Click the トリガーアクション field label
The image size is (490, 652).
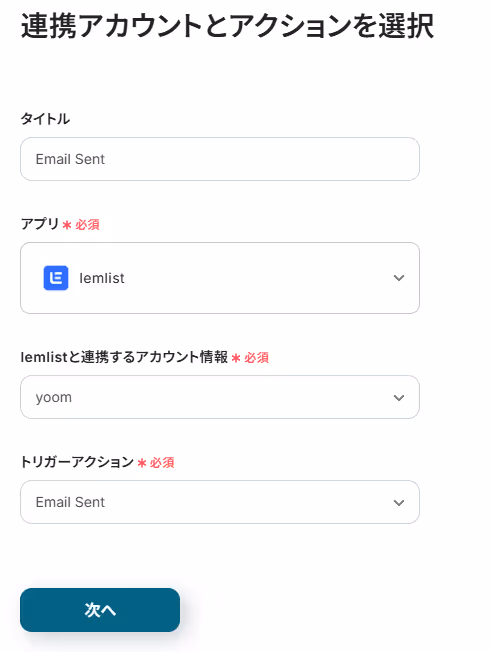77,462
